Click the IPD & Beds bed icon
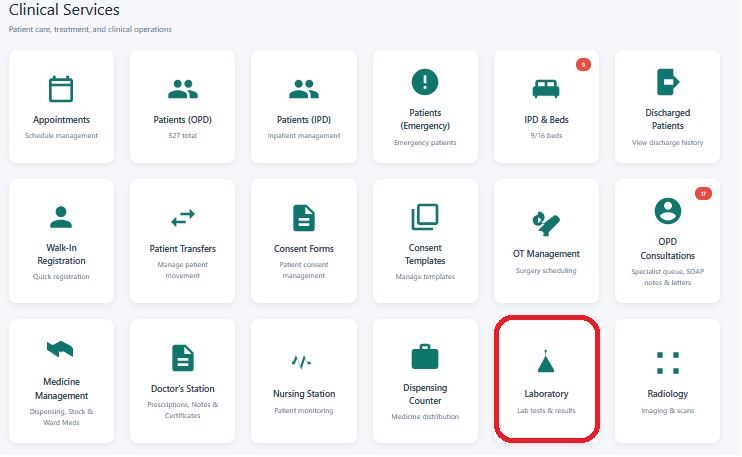 point(546,88)
